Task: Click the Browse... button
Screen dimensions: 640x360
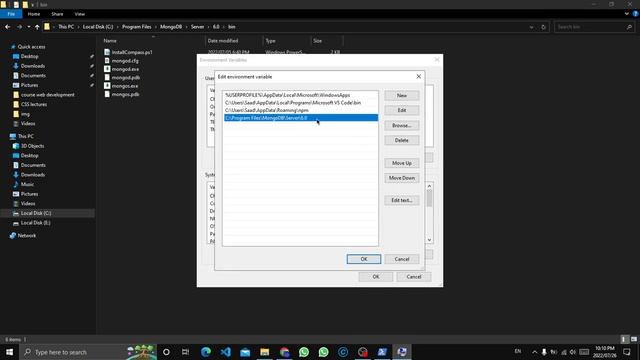Action: (x=402, y=125)
